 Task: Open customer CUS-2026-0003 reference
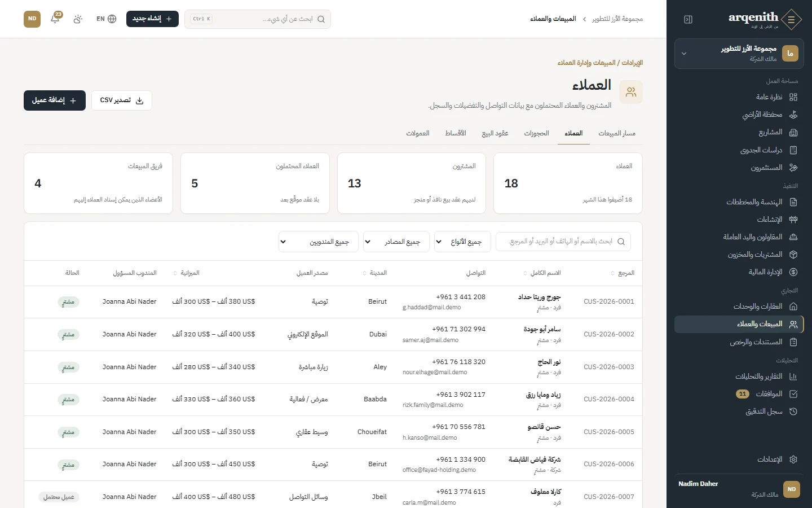point(609,367)
